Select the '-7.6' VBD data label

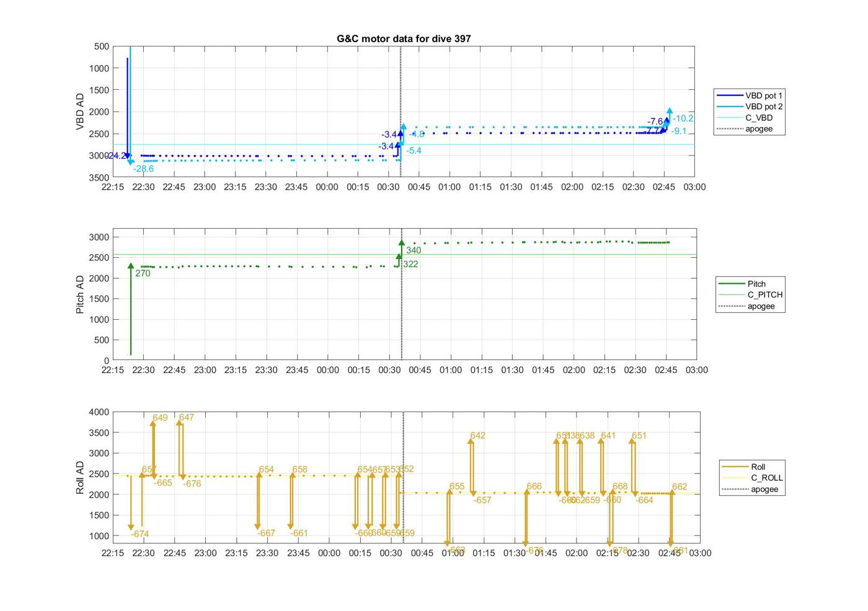click(655, 121)
